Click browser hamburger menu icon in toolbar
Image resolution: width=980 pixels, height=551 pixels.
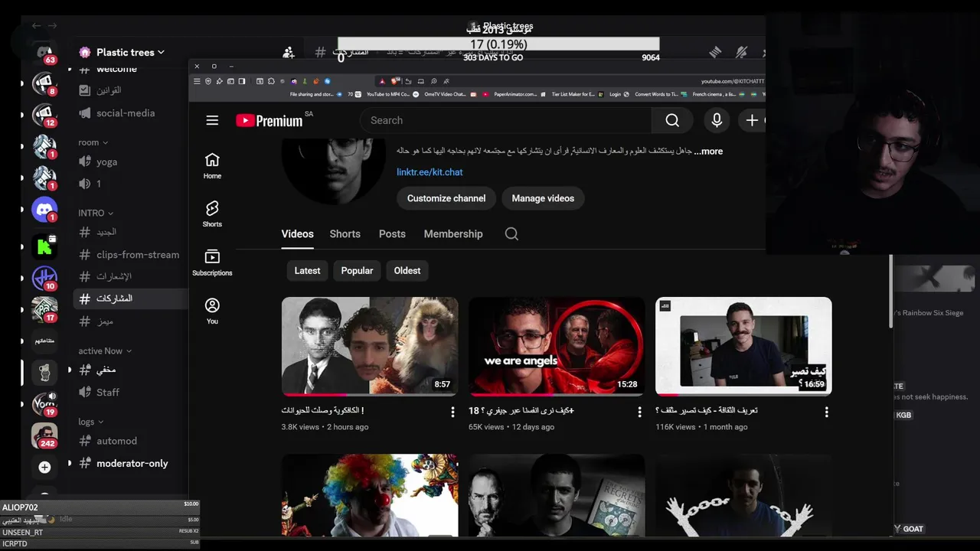(x=197, y=81)
